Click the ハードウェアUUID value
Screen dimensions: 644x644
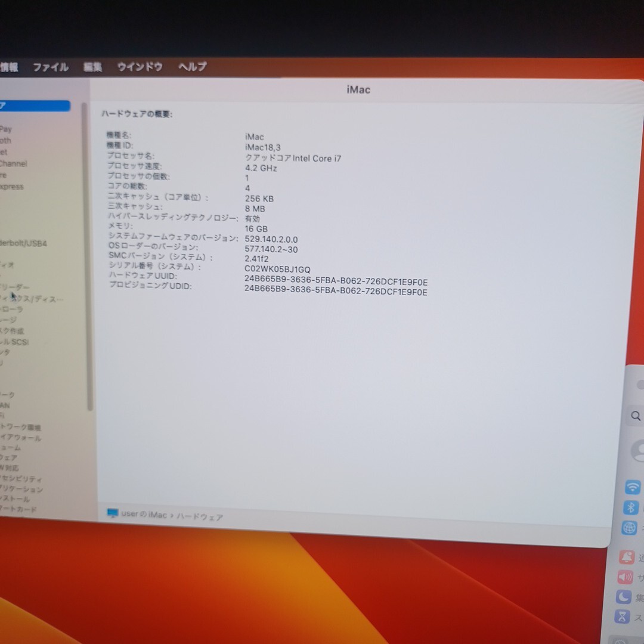point(336,280)
